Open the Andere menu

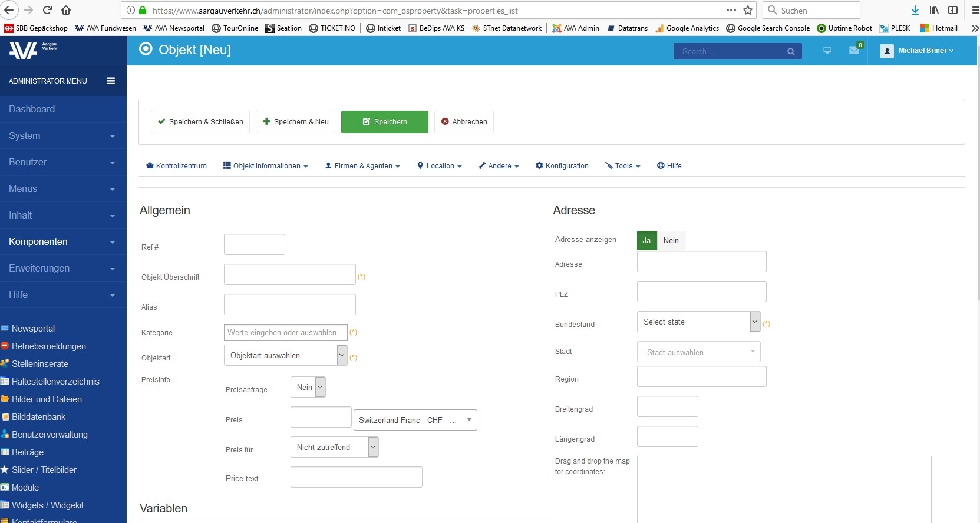499,166
